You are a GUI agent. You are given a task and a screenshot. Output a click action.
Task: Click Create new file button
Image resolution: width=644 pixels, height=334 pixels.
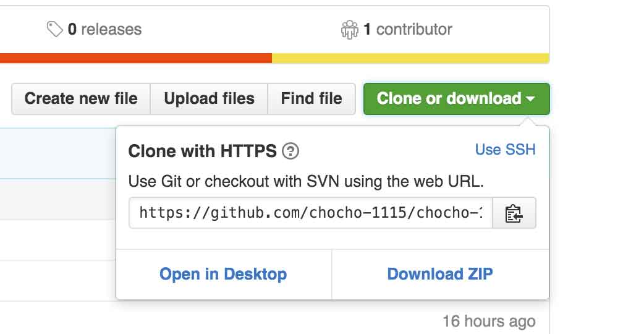(81, 99)
